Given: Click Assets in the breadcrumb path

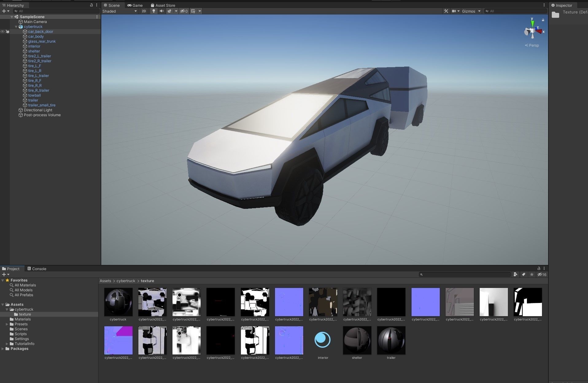Looking at the screenshot, I should (105, 281).
